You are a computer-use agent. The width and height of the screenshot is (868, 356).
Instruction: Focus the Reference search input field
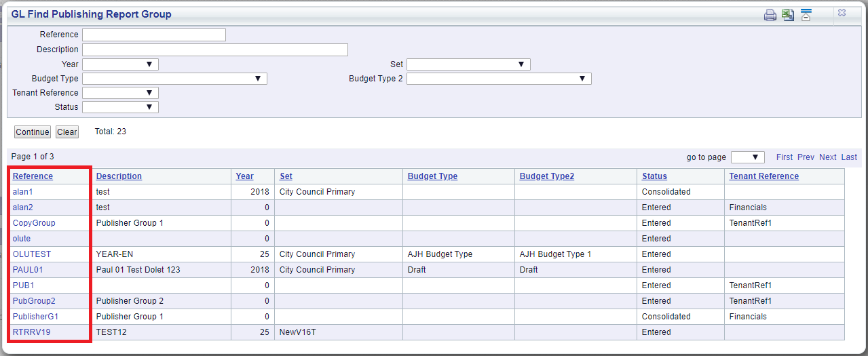click(154, 35)
